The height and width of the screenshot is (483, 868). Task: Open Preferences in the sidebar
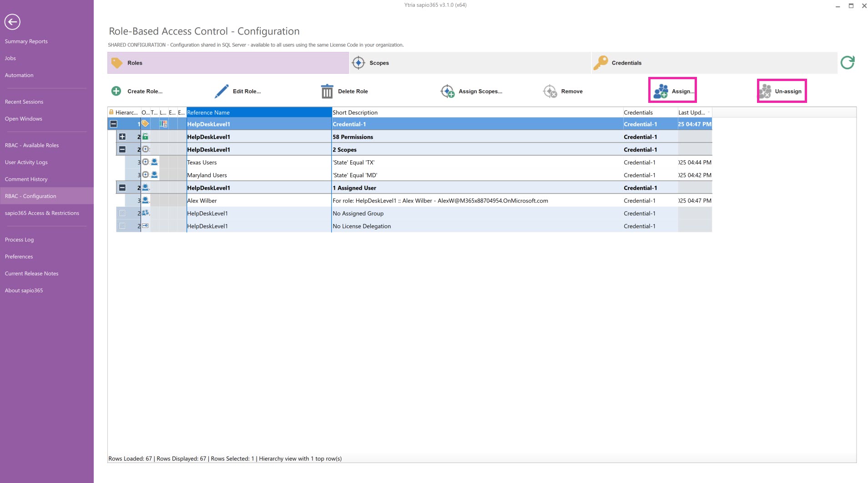[19, 256]
